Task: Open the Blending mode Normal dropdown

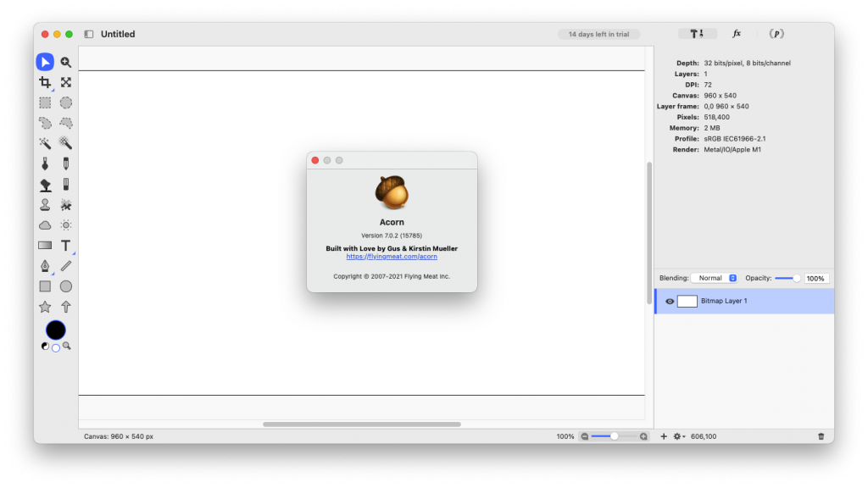Action: coord(715,278)
